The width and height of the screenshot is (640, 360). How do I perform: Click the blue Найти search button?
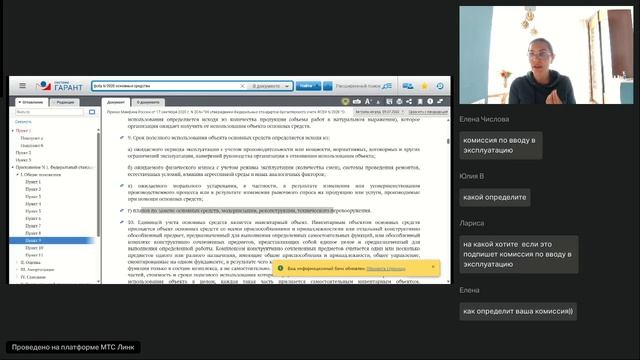(x=308, y=86)
